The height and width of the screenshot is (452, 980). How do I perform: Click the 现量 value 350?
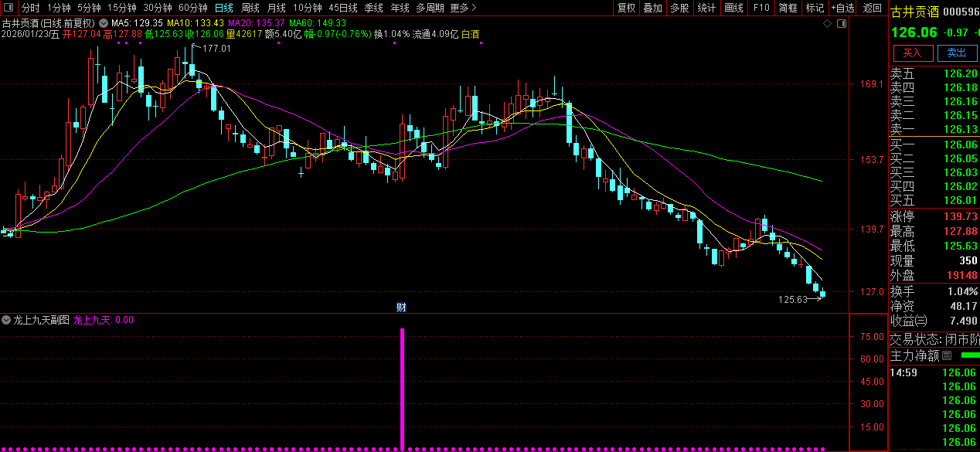pos(968,261)
